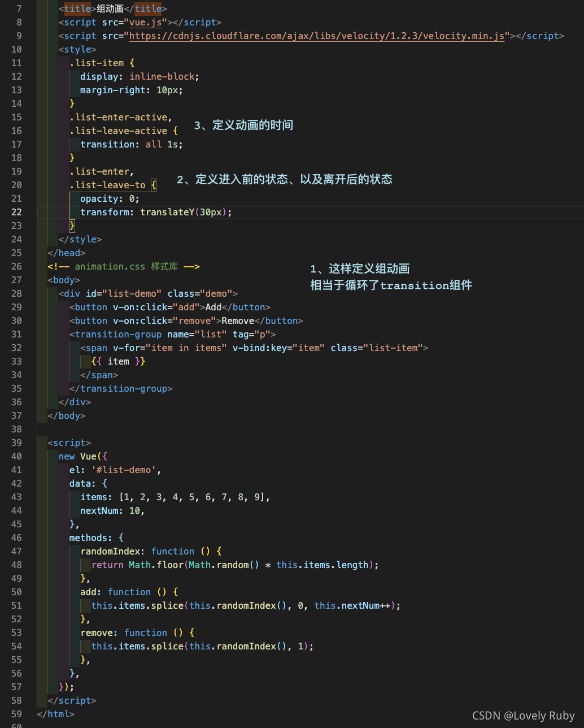Click the ".list-item" CSS selector
584x728 pixels.
[x=97, y=63]
